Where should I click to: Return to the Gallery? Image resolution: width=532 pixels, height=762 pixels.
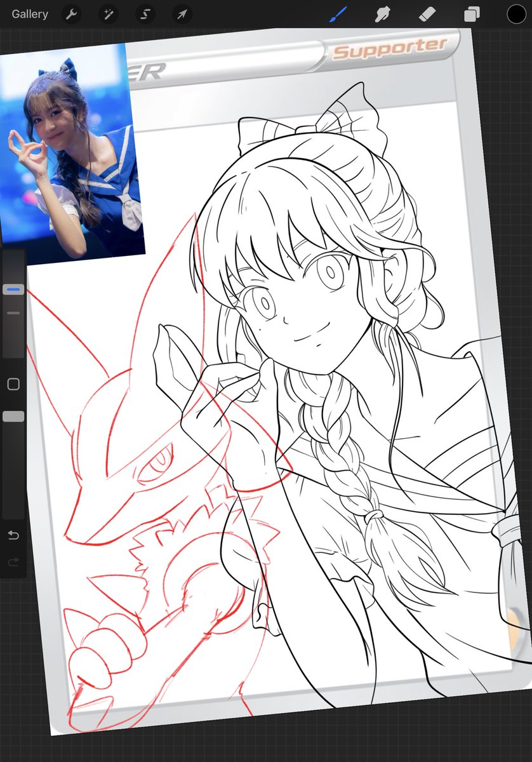pyautogui.click(x=29, y=13)
